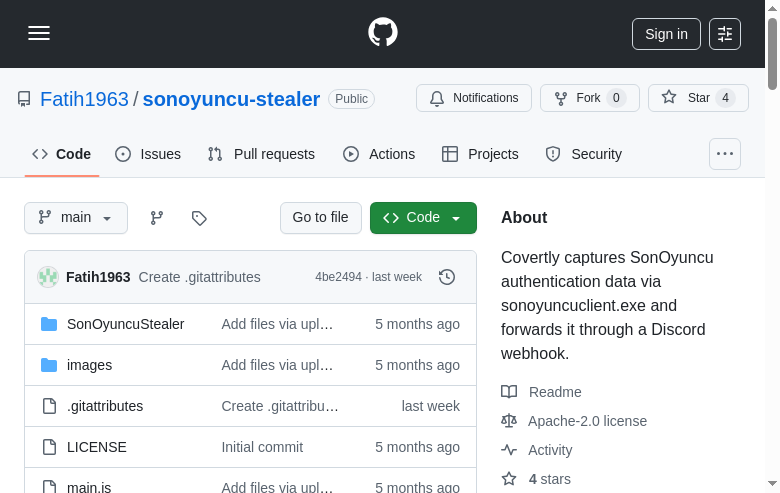Click the LICENSE file icon
780x493 pixels.
[49, 447]
